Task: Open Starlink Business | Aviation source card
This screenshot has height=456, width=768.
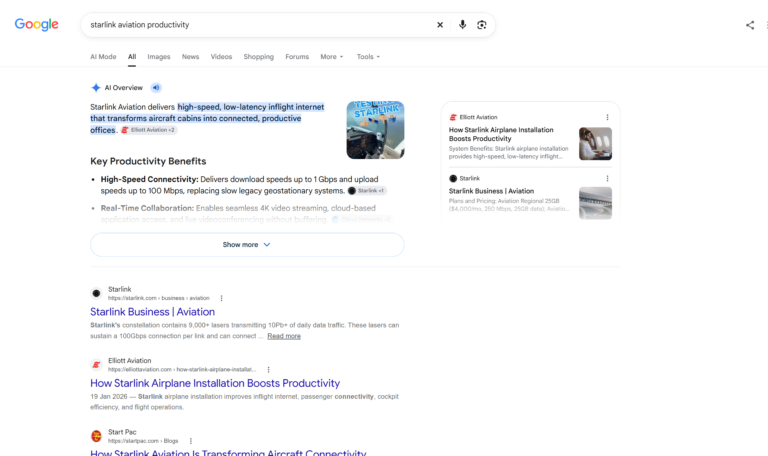Action: coord(491,191)
